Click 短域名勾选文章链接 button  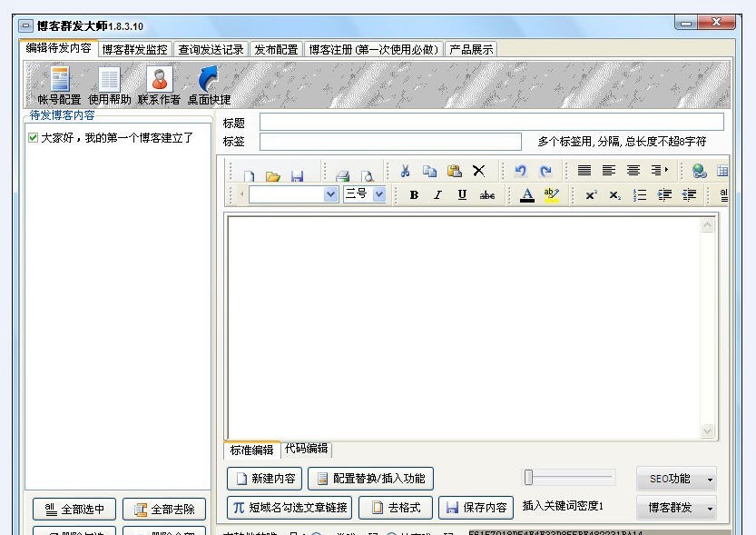pyautogui.click(x=290, y=508)
